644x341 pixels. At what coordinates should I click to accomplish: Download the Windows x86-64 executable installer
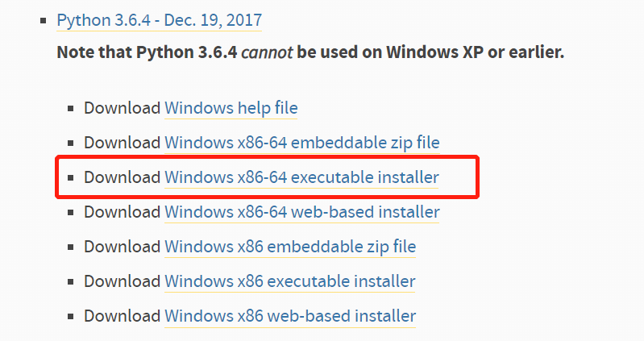point(301,177)
